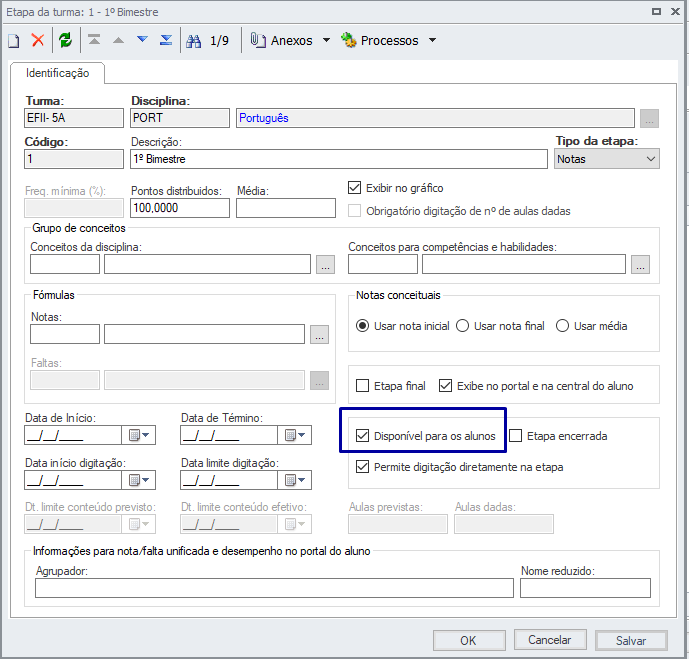Click the Salvar button
689x659 pixels.
pyautogui.click(x=631, y=641)
